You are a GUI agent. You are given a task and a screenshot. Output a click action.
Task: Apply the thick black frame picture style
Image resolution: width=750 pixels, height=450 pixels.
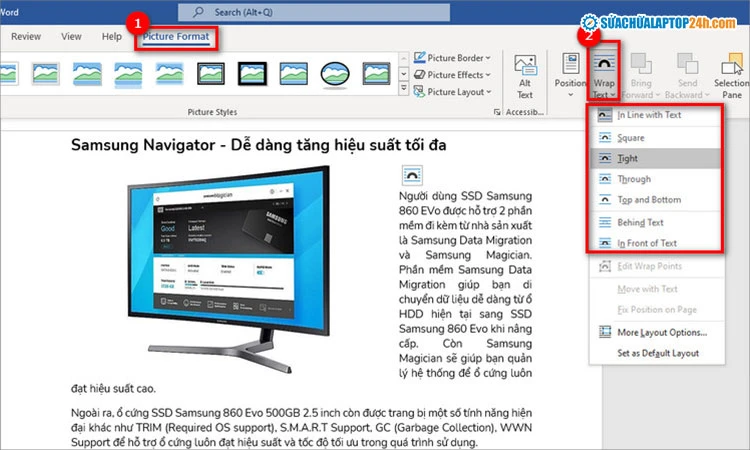tap(252, 74)
